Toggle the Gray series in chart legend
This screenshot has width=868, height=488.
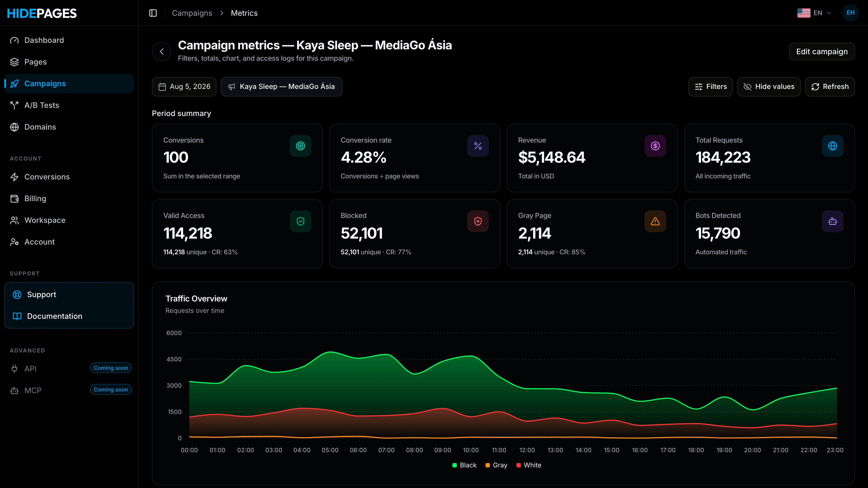[496, 465]
